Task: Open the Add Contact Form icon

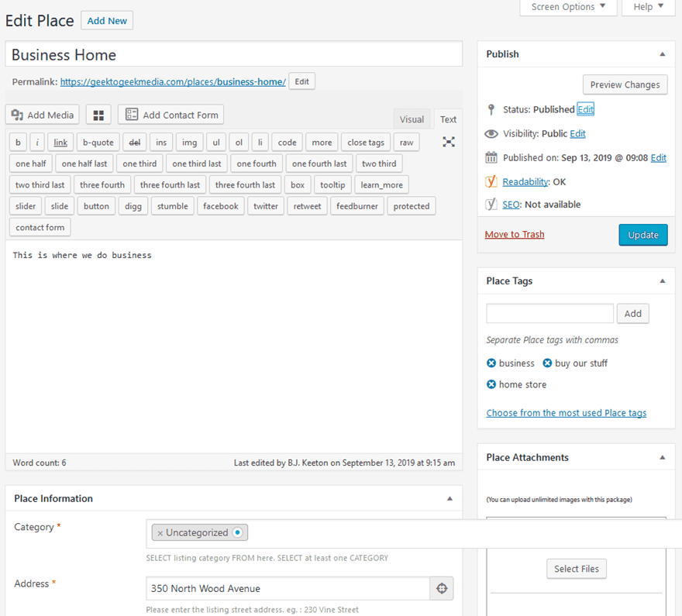Action: tap(130, 114)
